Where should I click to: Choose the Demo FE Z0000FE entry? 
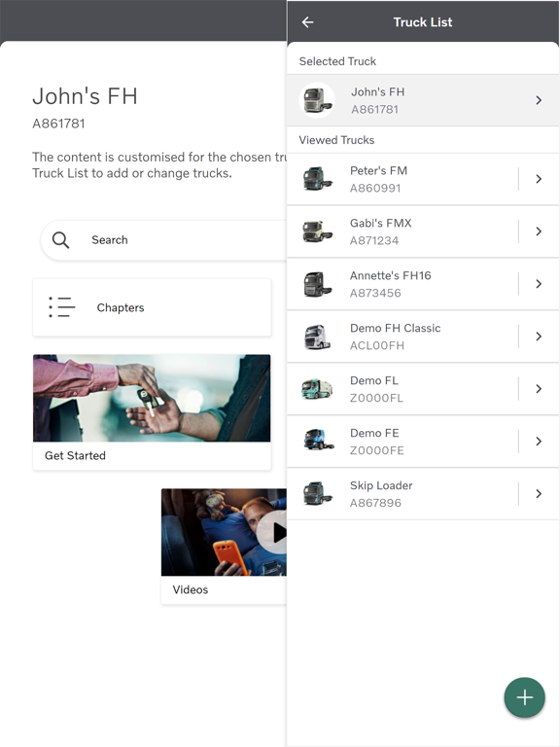402,442
